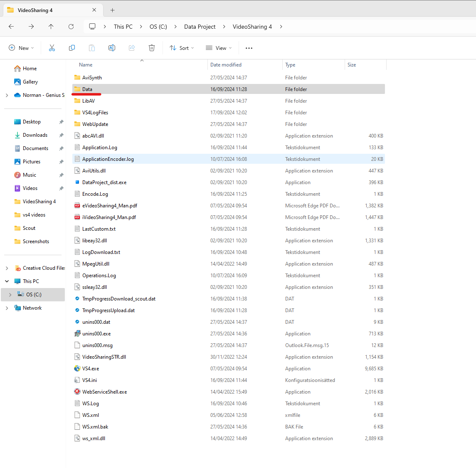Select the VS4LogFiles folder
Image resolution: width=476 pixels, height=468 pixels.
(x=95, y=113)
